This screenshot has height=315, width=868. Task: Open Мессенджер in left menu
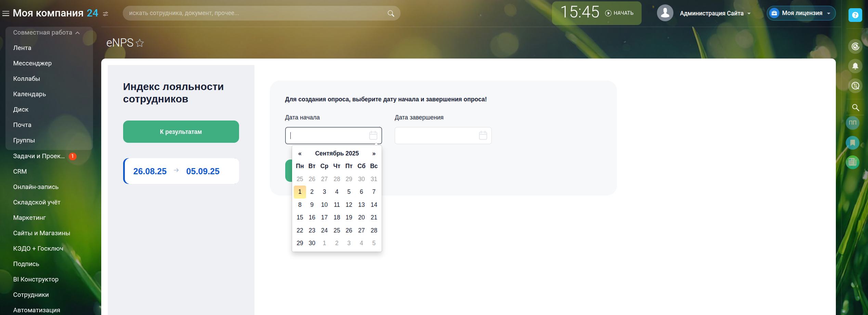pos(32,63)
